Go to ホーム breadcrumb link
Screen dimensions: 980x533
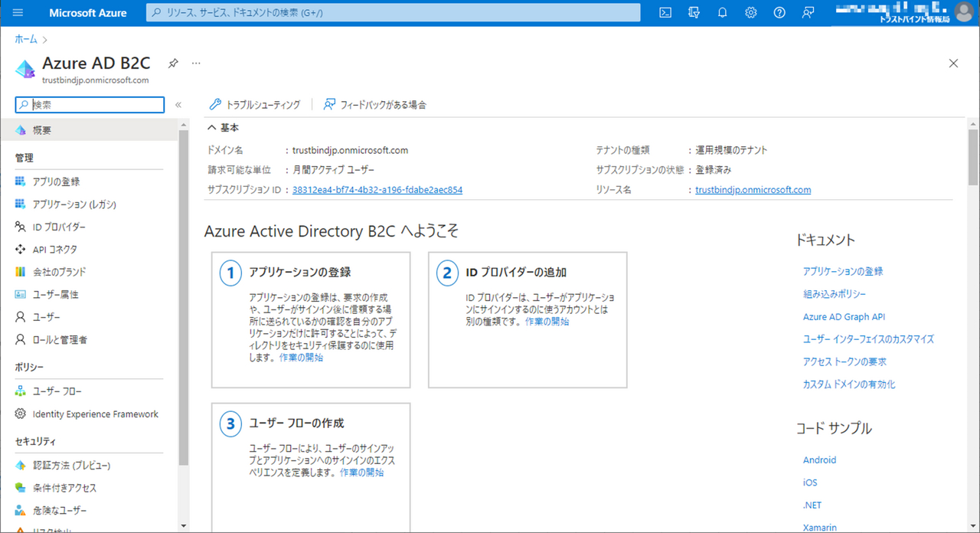26,39
